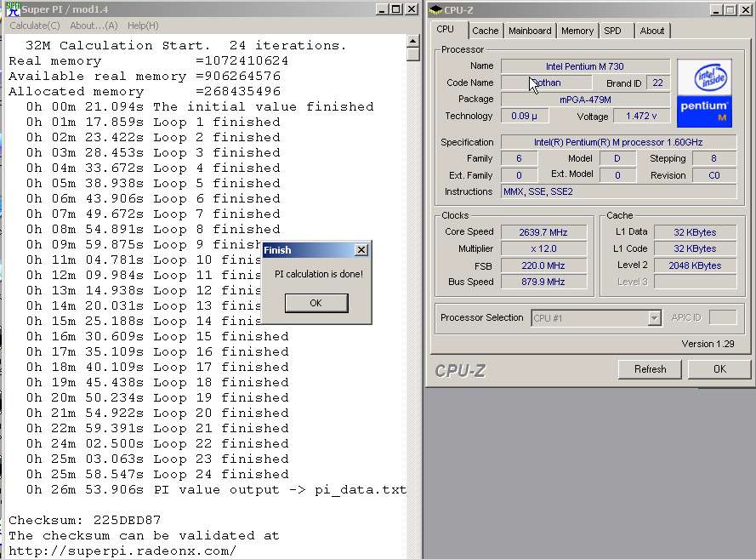Select the CPU tab in CPU-Z

point(445,29)
